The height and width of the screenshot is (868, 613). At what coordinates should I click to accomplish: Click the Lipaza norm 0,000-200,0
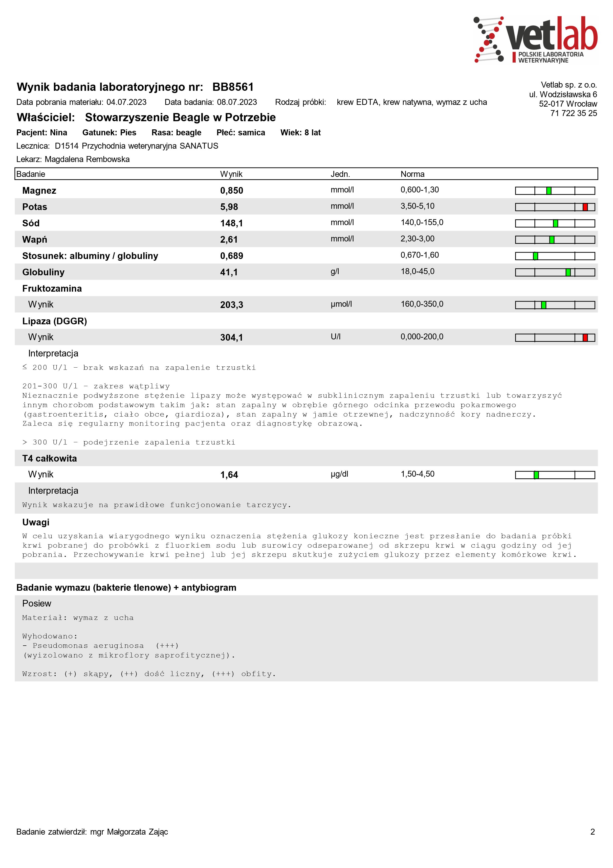(422, 336)
